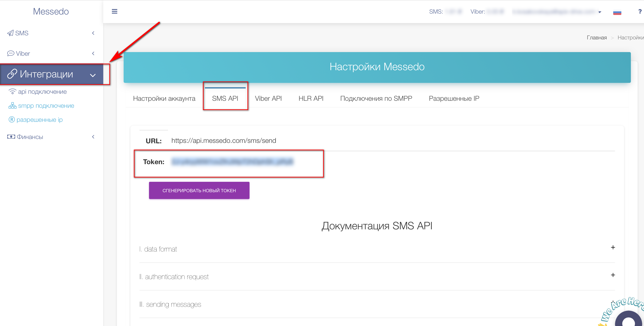Switch to Разрешенные IP tab
This screenshot has width=644, height=326.
click(x=454, y=98)
